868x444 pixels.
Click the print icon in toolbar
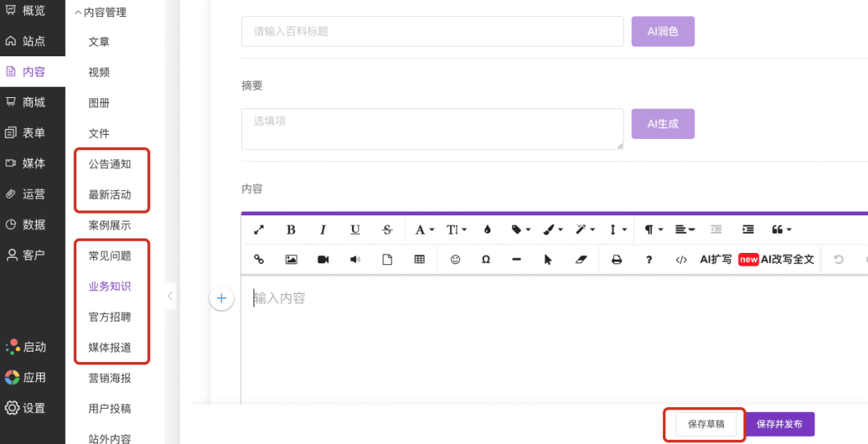point(616,259)
